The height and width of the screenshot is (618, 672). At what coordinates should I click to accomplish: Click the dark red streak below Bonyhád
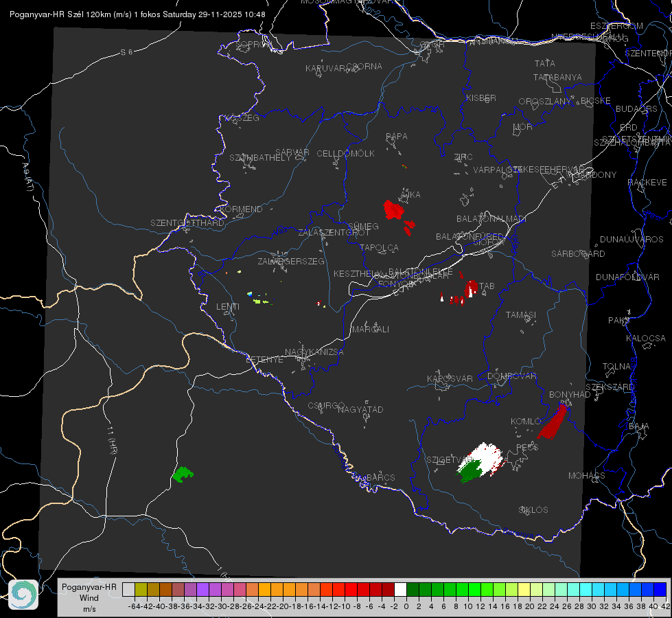coord(553,422)
